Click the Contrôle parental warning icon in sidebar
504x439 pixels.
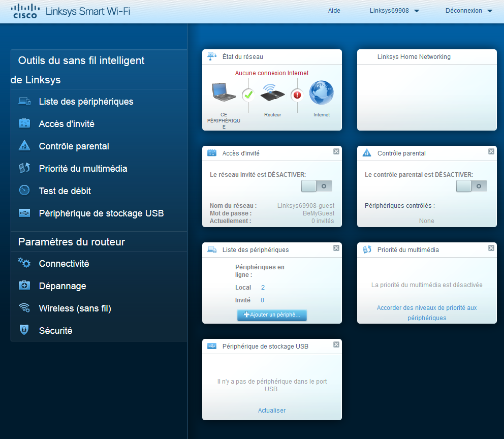coord(24,146)
